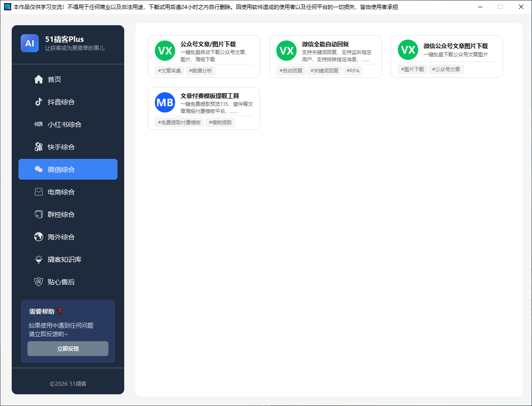Screen dimensions: 532x406
Task: Click the shield icon for 贴心售后
Action: [39, 282]
